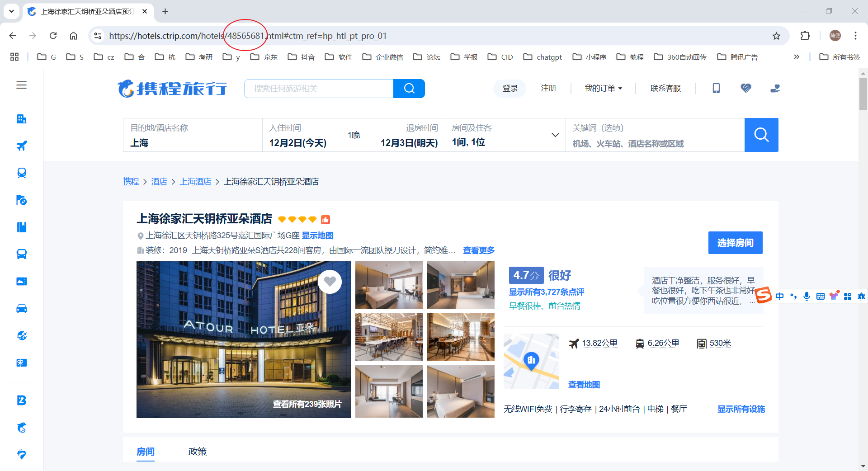Open the chatgpt bookmark folder
The width and height of the screenshot is (868, 471).
coord(542,57)
